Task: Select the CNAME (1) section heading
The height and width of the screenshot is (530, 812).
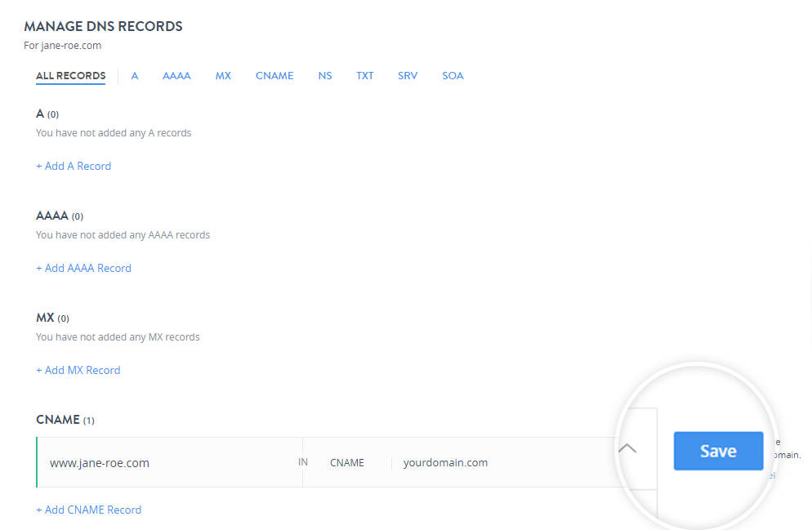Action: [x=65, y=420]
